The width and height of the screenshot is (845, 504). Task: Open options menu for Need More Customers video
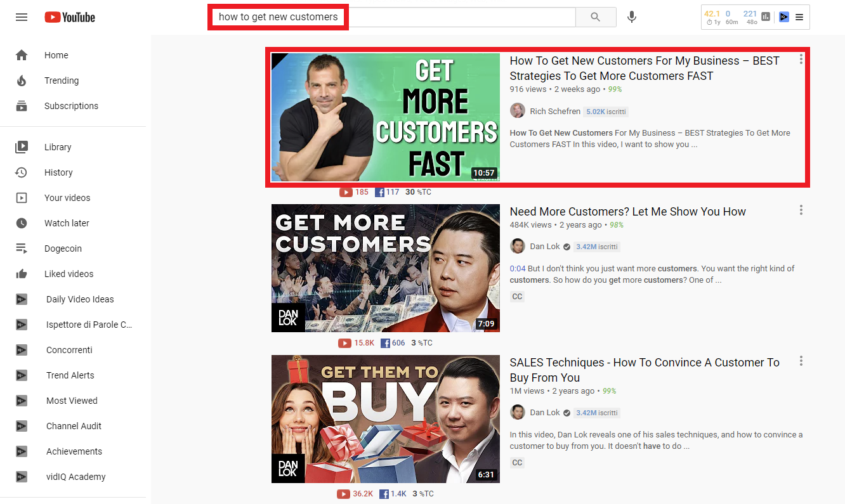(x=801, y=210)
